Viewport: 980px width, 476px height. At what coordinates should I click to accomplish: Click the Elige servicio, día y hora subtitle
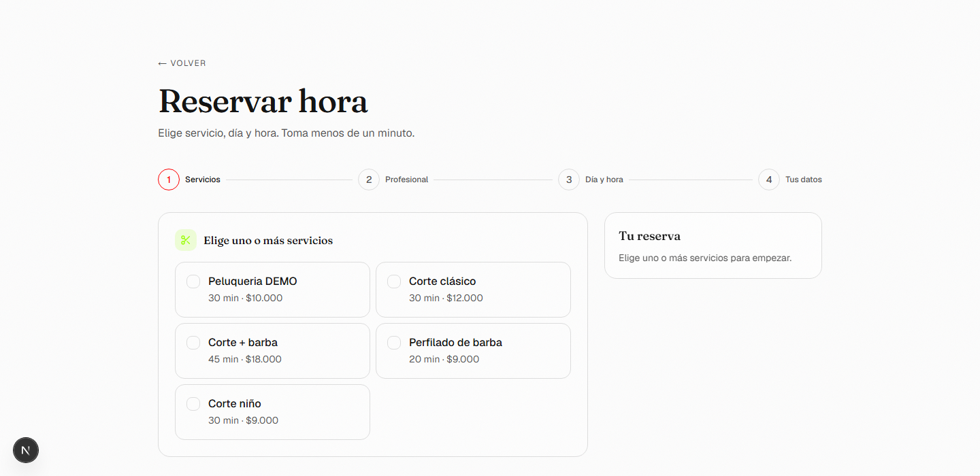tap(286, 133)
